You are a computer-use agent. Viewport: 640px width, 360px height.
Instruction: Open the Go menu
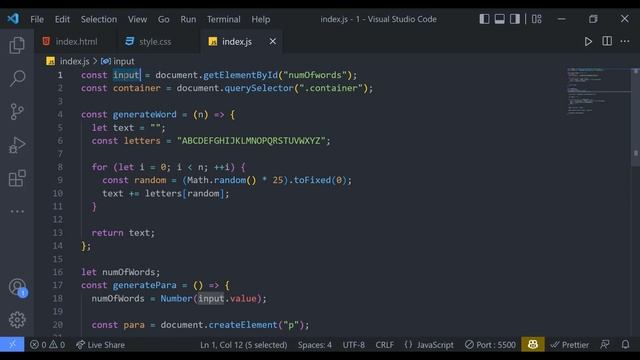(164, 19)
